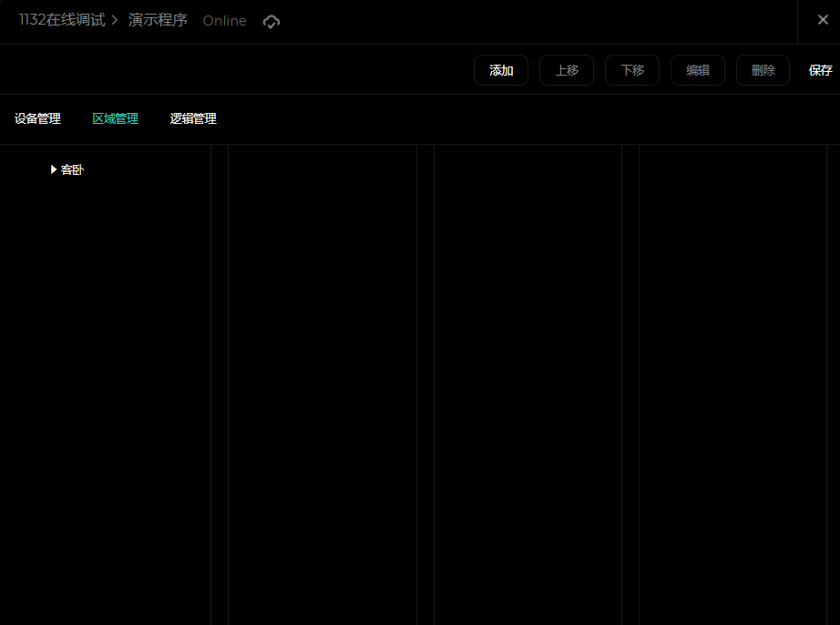Click the Online status label
Image resolution: width=840 pixels, height=625 pixels.
224,21
